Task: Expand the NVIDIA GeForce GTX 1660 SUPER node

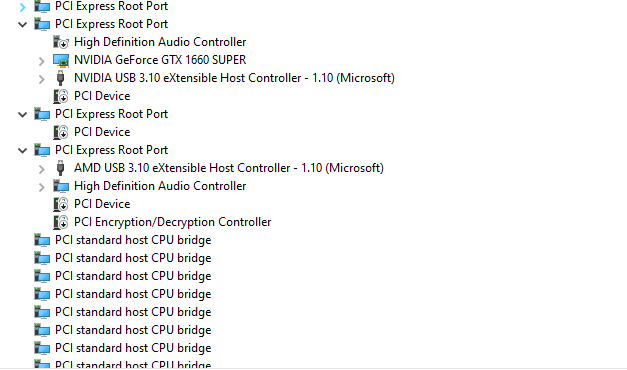Action: tap(42, 61)
